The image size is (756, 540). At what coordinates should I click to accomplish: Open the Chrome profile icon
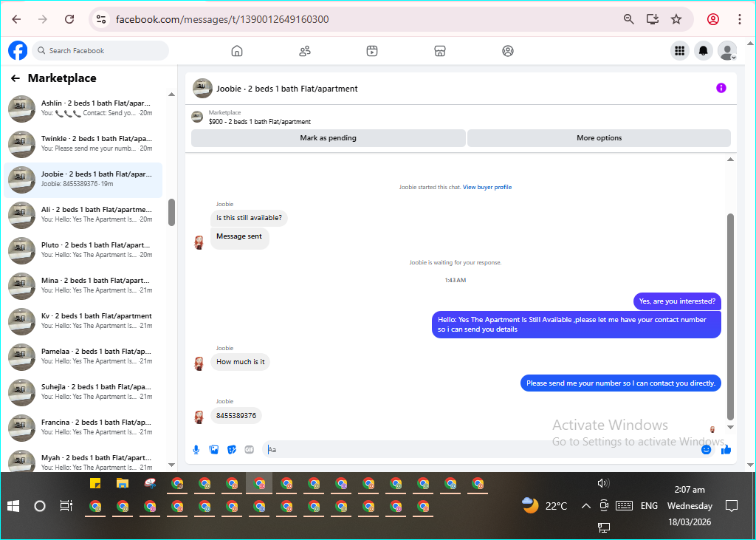(x=713, y=19)
